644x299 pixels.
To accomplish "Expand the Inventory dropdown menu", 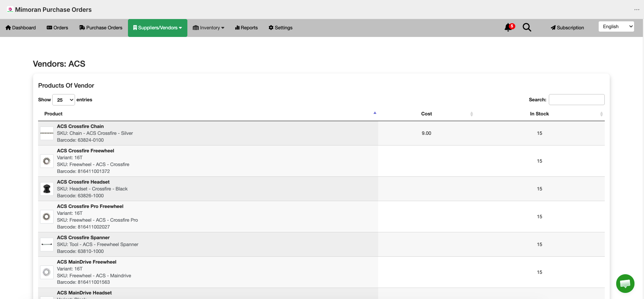I will click(209, 28).
